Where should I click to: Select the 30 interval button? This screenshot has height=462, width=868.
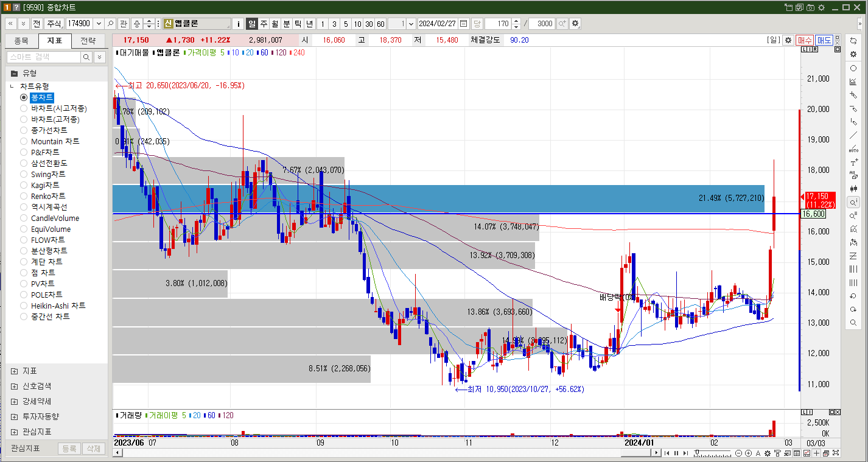369,24
